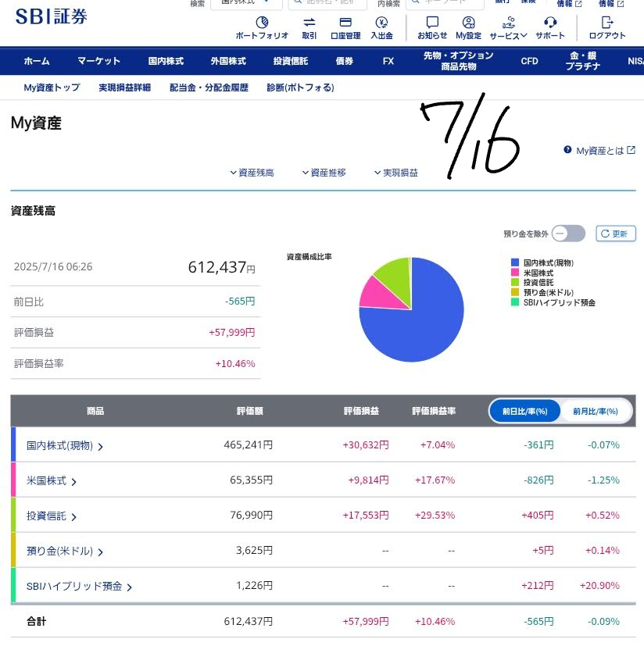This screenshot has width=644, height=646.
Task: Open the 国内株式(現物) row link
Action: pos(59,446)
